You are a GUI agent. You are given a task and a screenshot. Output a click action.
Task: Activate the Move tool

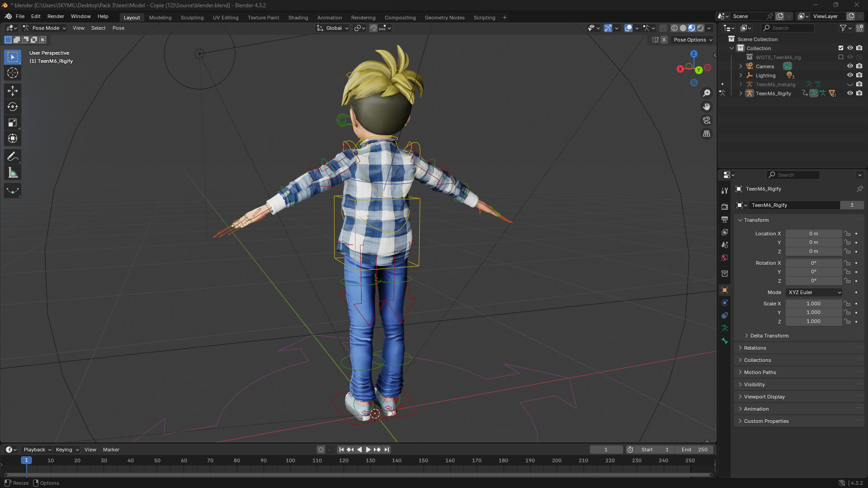coord(13,91)
